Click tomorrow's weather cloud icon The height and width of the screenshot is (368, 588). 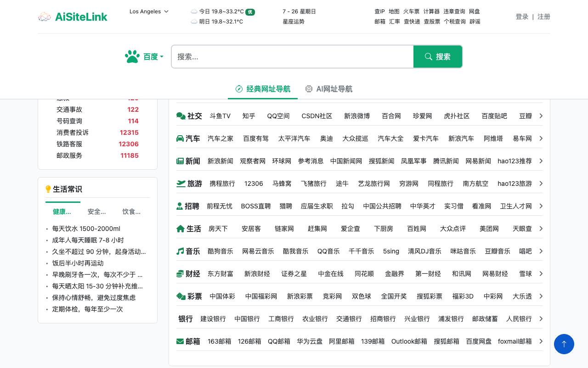point(194,22)
